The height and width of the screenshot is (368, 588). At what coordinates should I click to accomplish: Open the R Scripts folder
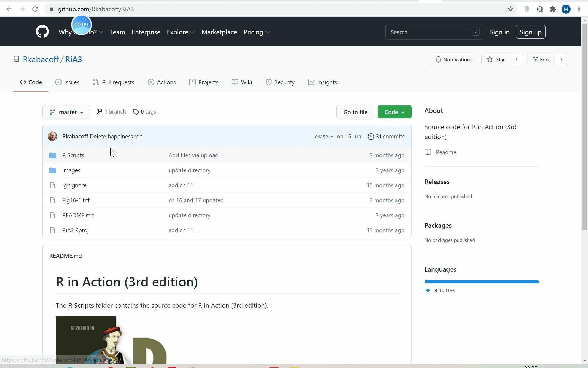[x=73, y=155]
